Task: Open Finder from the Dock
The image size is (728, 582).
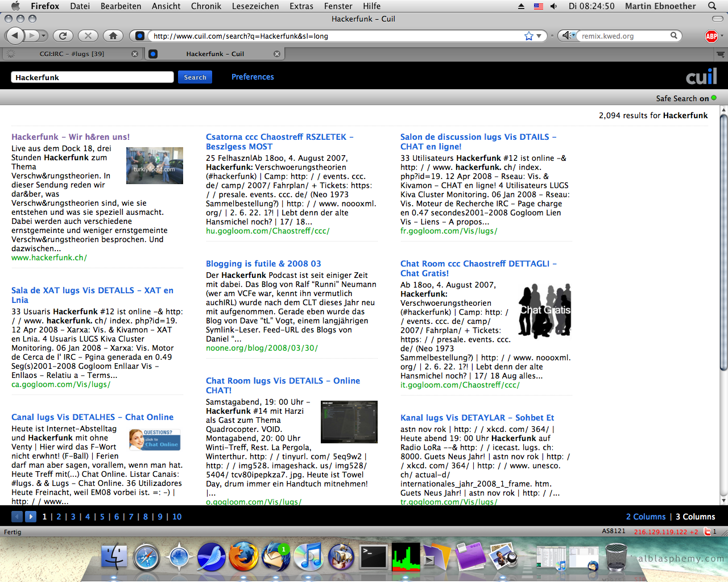Action: click(114, 556)
